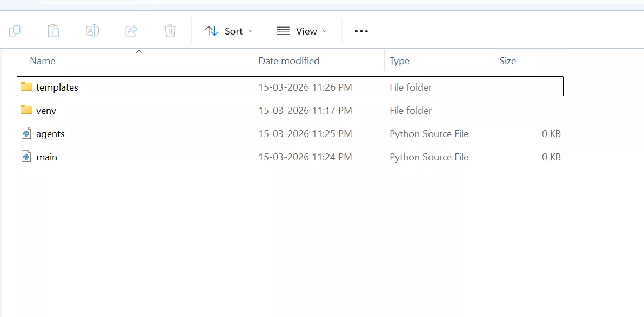Sort files by the Name column header

click(43, 60)
